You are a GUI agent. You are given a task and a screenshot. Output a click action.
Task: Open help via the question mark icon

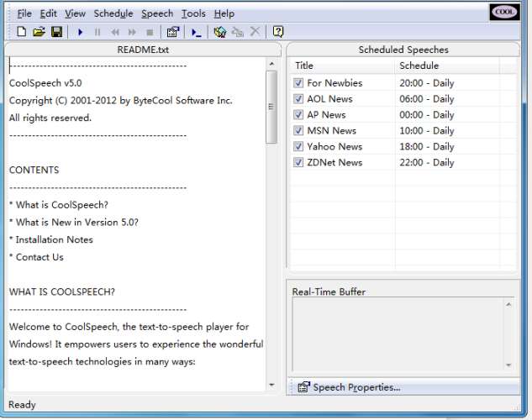(277, 32)
